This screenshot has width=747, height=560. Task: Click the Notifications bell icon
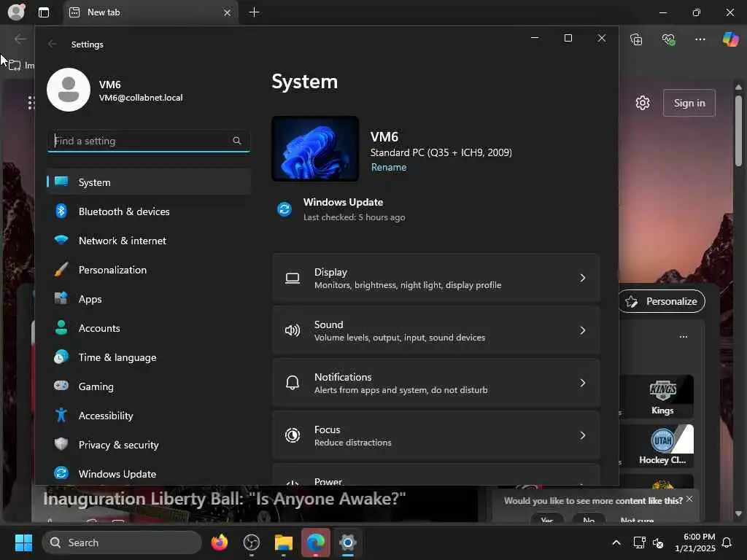pyautogui.click(x=293, y=382)
